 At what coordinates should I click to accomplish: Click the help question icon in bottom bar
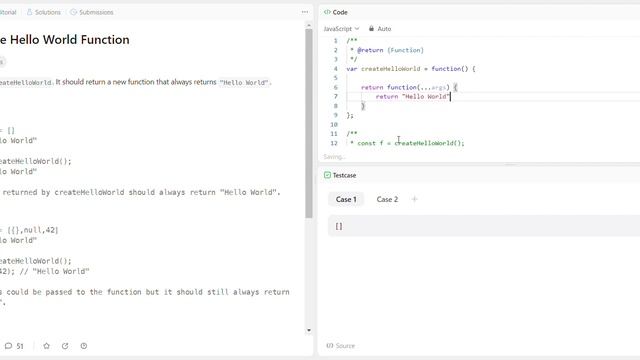(84, 346)
